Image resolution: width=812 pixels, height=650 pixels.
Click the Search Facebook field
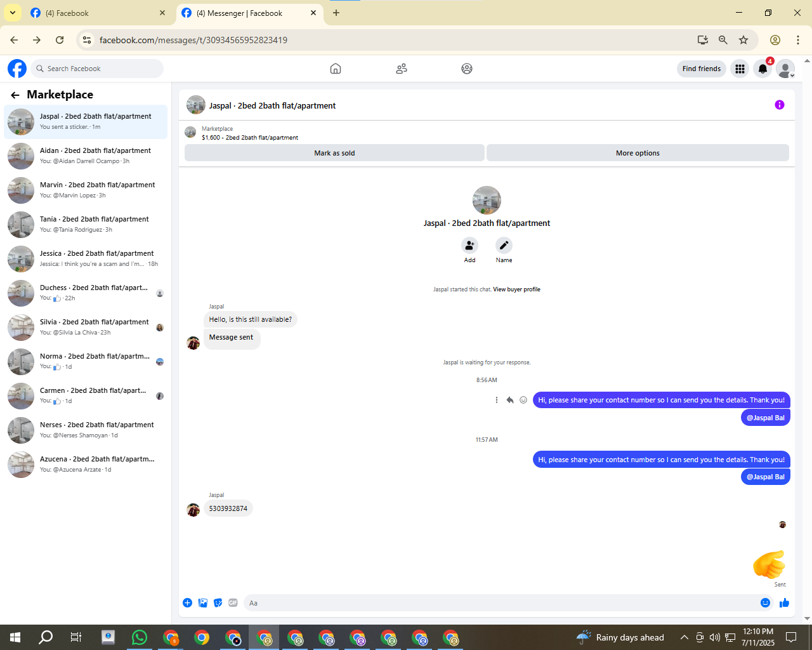coord(97,69)
